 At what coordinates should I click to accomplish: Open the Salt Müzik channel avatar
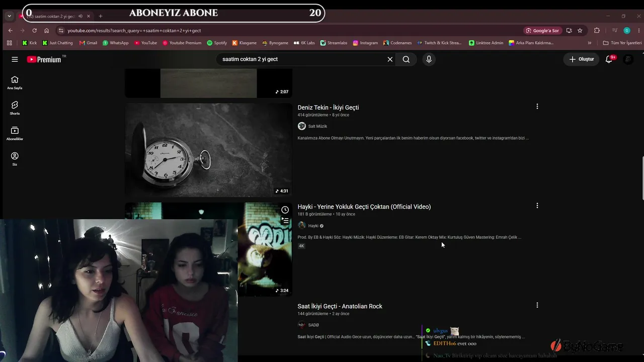[x=302, y=126]
